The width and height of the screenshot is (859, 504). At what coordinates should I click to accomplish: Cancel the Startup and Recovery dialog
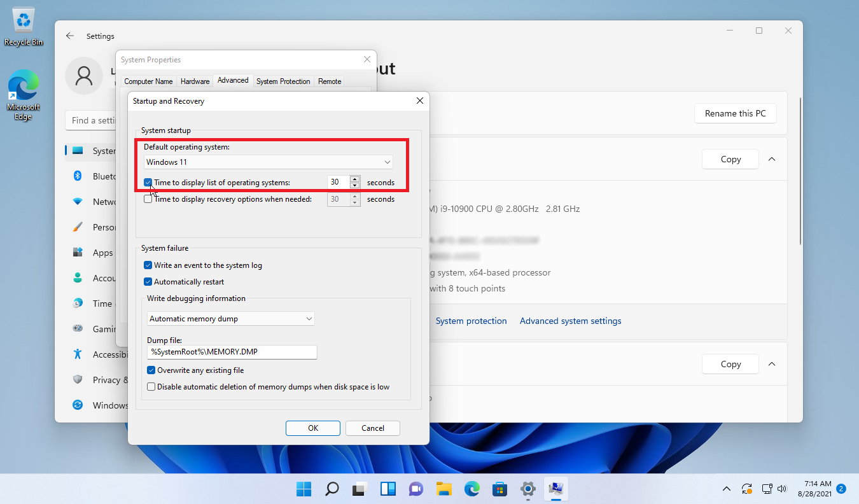373,428
